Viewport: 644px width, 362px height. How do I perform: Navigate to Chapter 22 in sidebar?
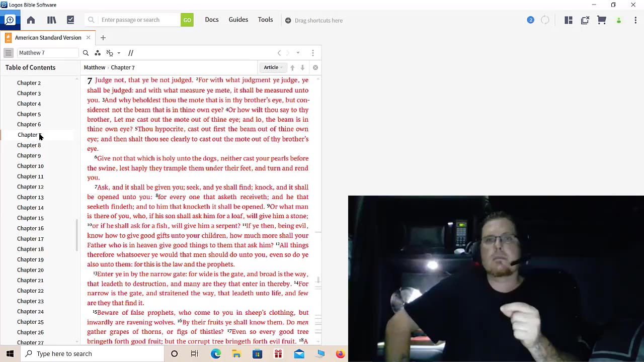[x=30, y=291]
